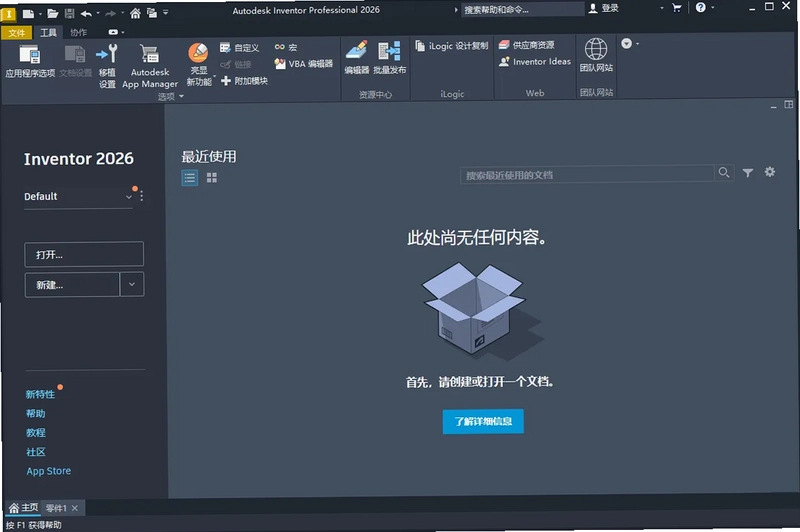Click search recent documents field

click(x=587, y=174)
